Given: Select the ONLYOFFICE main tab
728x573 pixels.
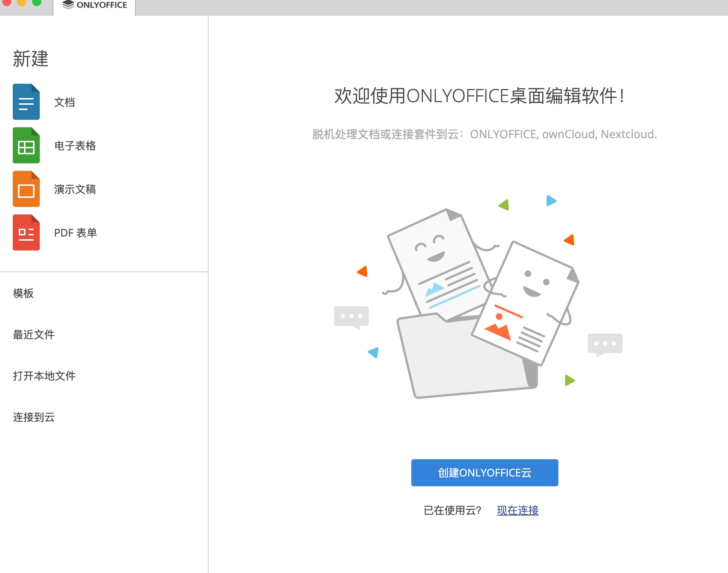Looking at the screenshot, I should 94,7.
